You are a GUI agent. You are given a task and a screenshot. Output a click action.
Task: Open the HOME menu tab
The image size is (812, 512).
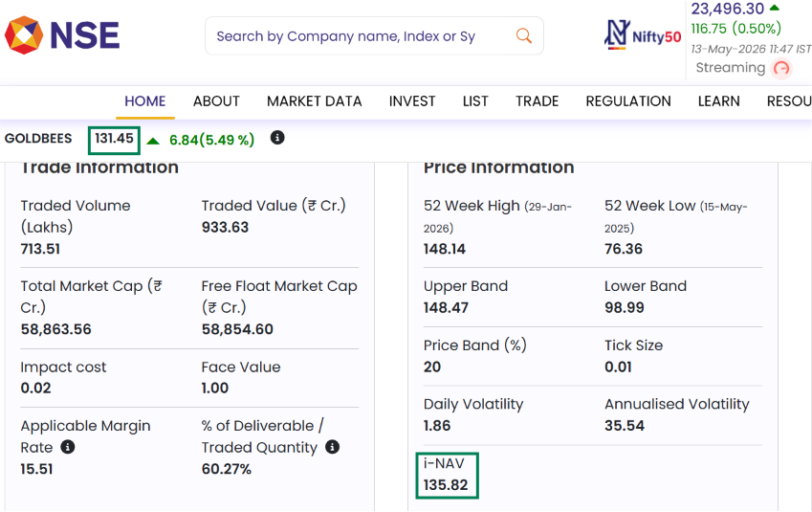pyautogui.click(x=145, y=101)
